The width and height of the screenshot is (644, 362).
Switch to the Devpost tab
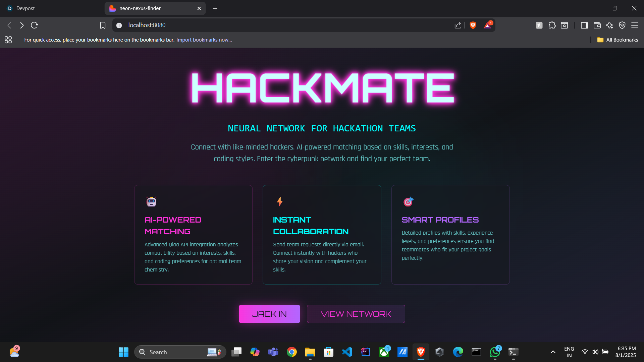25,8
